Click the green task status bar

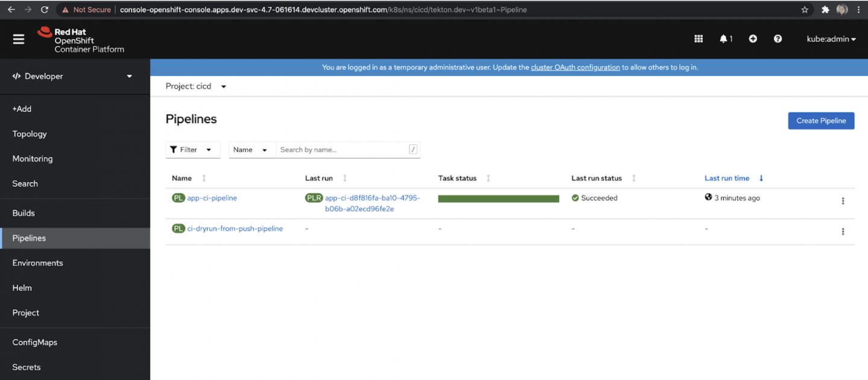click(x=498, y=198)
